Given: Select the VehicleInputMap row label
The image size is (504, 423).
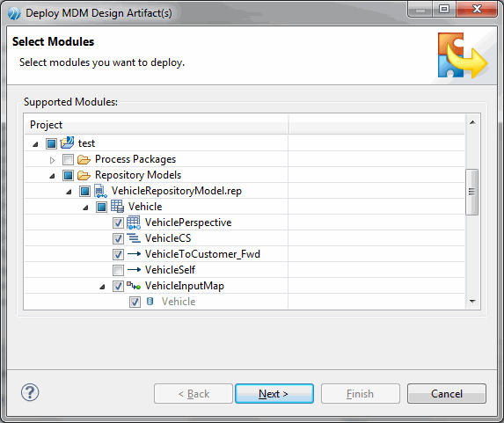Looking at the screenshot, I should click(x=185, y=286).
